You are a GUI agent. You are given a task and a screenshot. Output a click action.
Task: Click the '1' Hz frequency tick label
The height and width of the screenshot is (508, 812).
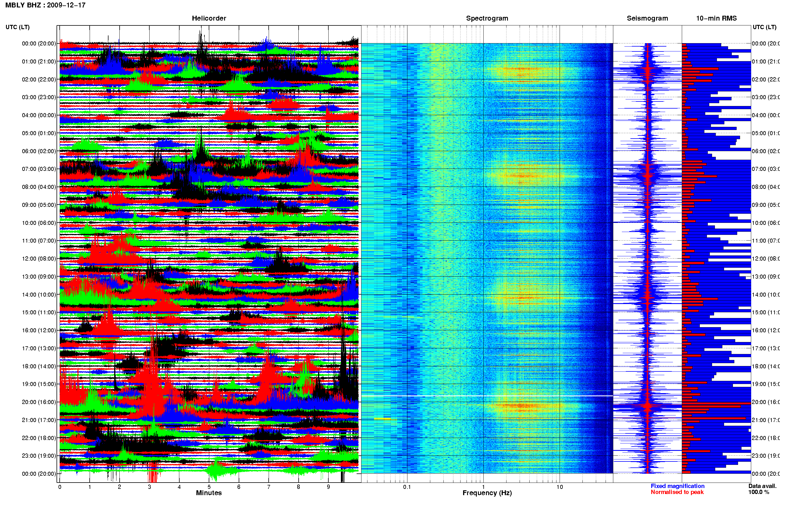[483, 487]
